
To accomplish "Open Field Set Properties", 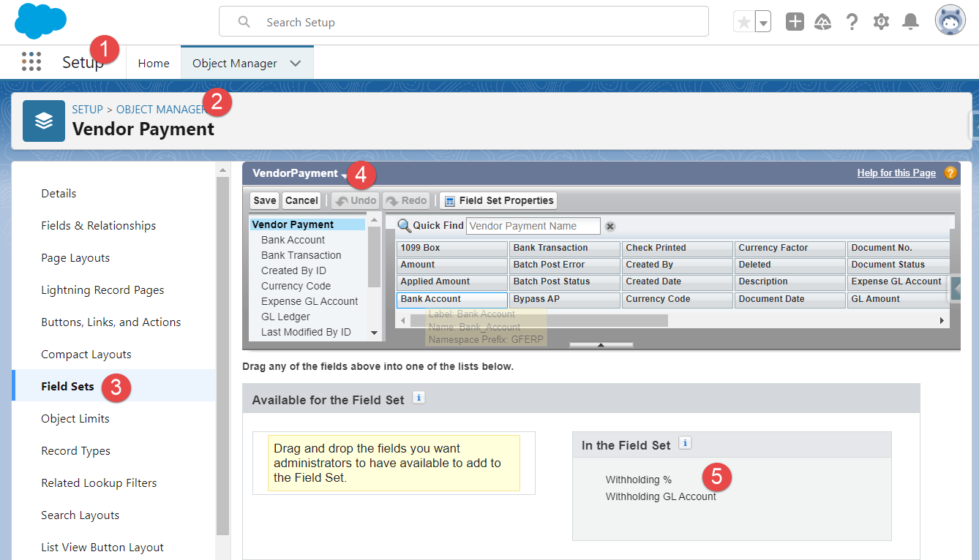I will point(498,200).
